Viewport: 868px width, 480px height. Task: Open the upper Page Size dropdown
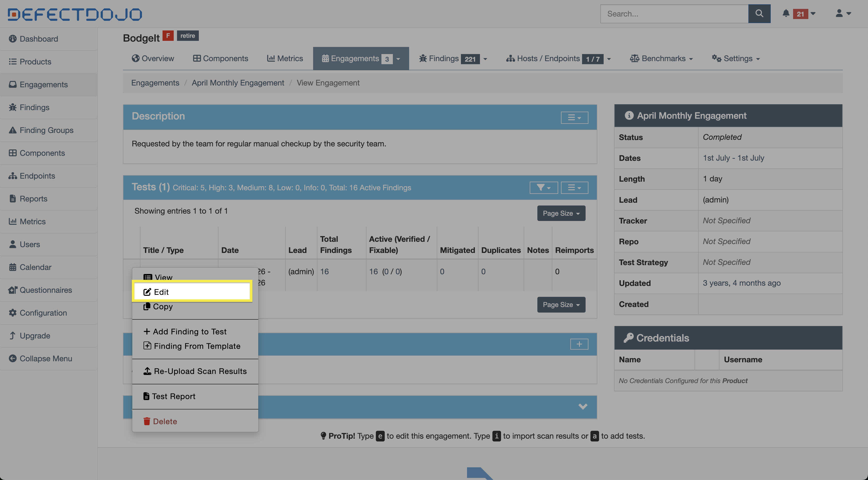point(561,213)
